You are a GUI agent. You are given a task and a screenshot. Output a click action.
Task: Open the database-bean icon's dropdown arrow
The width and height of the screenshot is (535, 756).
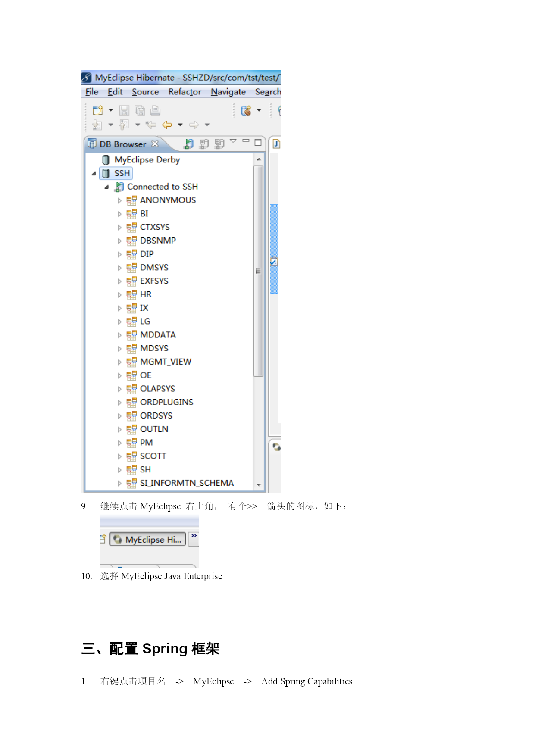(259, 110)
